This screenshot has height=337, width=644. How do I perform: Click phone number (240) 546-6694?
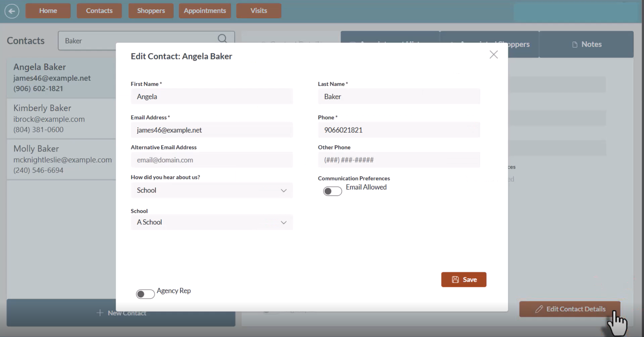38,170
